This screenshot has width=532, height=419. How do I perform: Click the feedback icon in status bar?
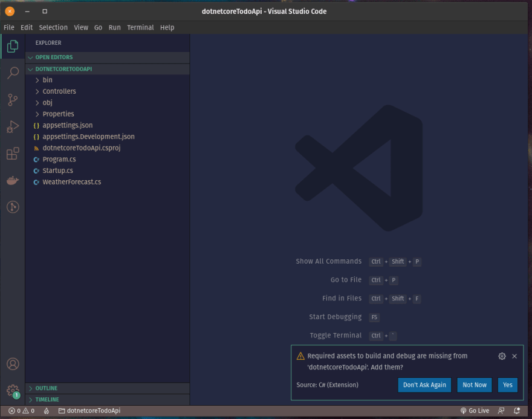(501, 411)
